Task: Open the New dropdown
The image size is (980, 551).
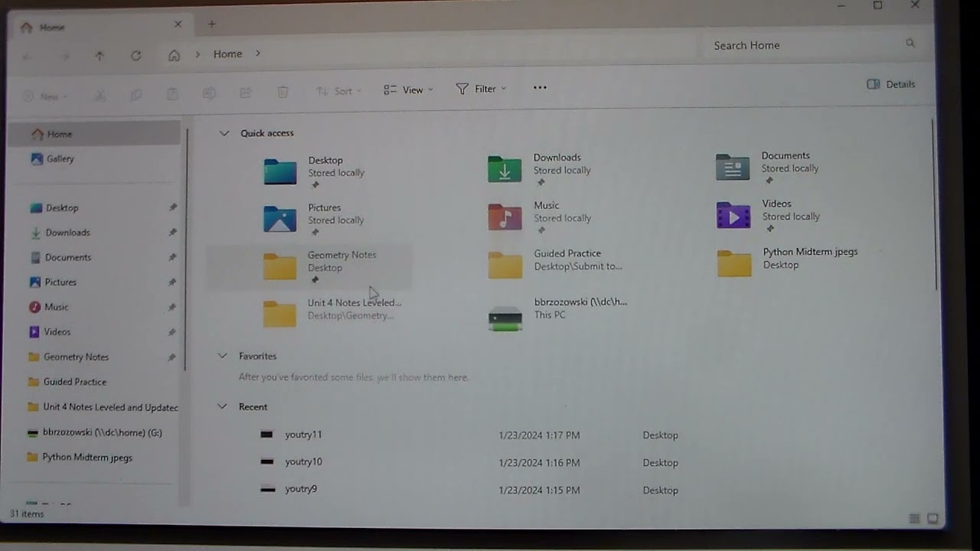Action: click(45, 96)
